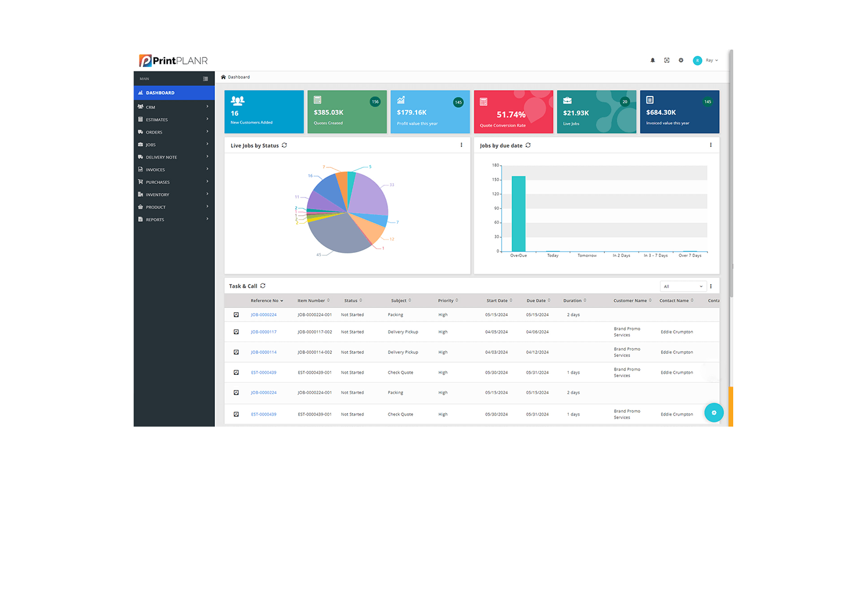Expand the Ray user profile menu

coord(708,60)
